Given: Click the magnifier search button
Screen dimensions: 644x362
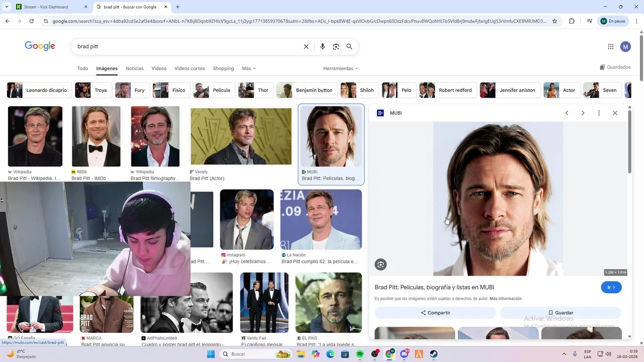Looking at the screenshot, I should point(349,46).
